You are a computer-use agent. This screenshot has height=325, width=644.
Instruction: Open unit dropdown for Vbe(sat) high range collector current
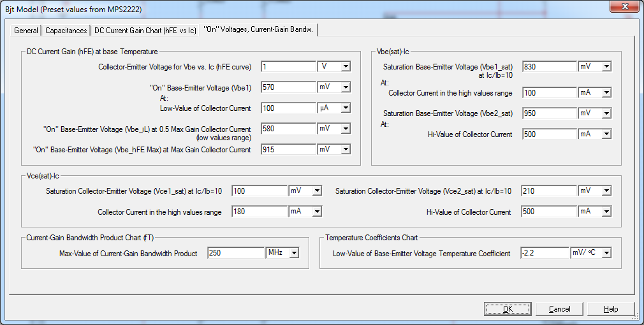[606, 93]
